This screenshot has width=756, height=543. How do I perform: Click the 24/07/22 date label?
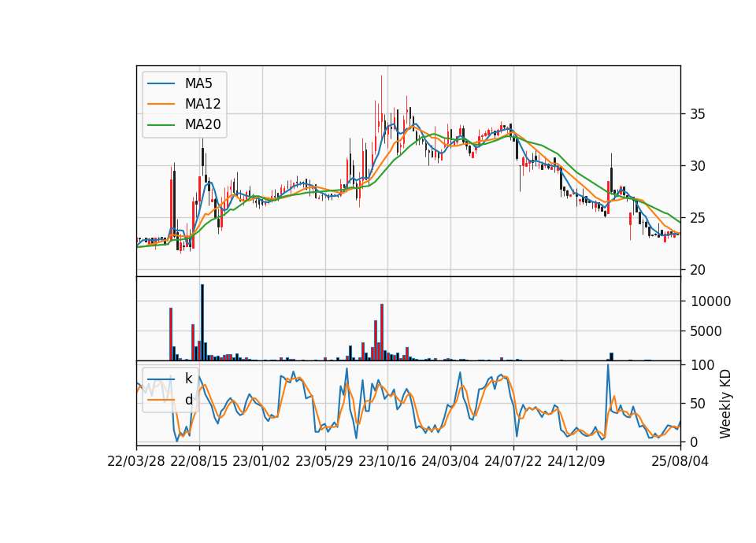pyautogui.click(x=513, y=461)
